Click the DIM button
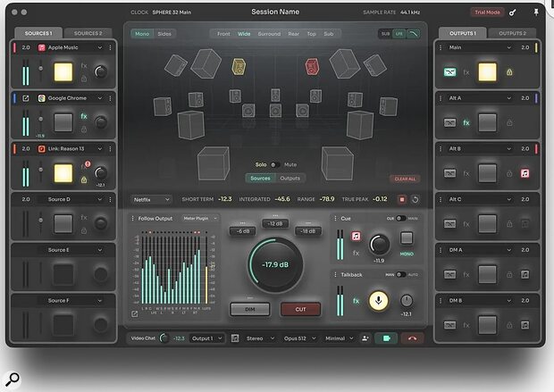Screen dimensions: 554x392 coord(250,309)
